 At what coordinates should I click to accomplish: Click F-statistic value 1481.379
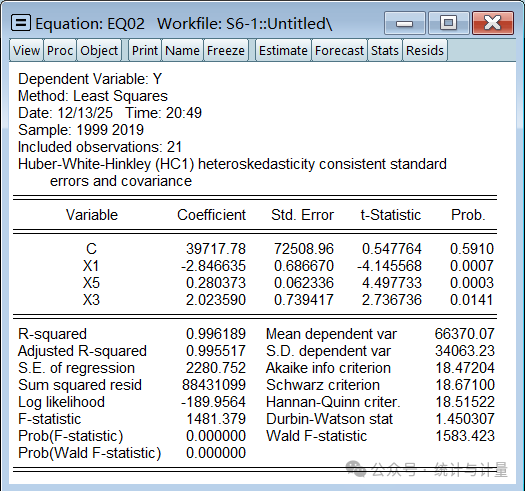click(216, 419)
